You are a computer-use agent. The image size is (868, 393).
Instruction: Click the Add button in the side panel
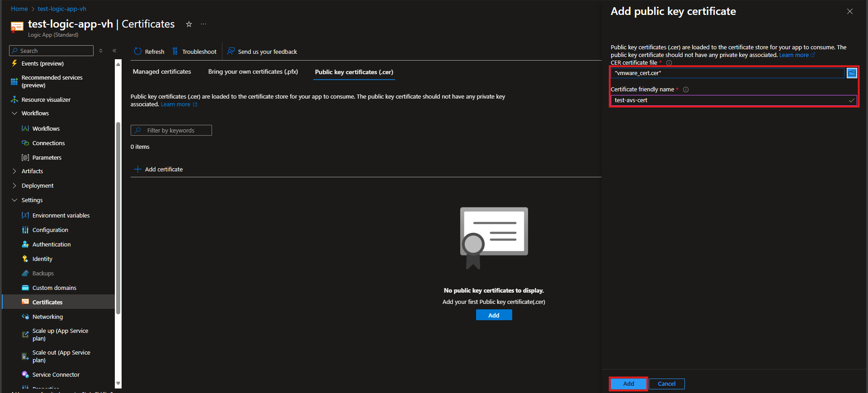(x=628, y=384)
